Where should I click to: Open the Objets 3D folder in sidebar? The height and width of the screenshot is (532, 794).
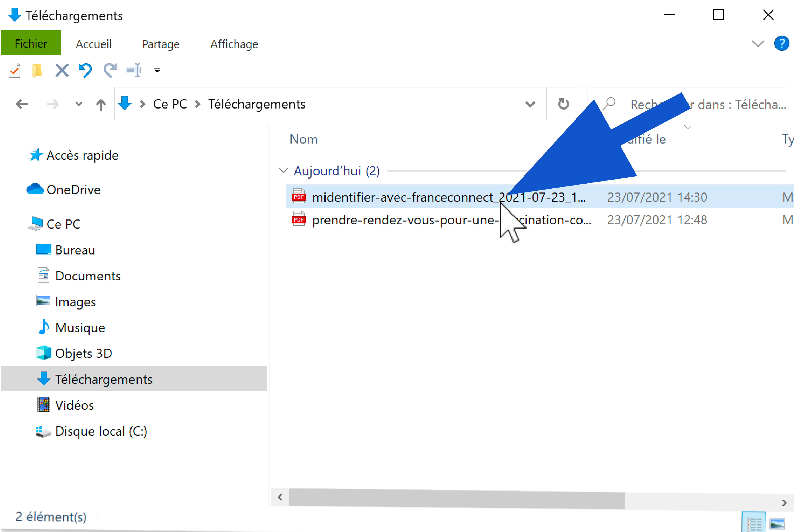click(x=74, y=353)
